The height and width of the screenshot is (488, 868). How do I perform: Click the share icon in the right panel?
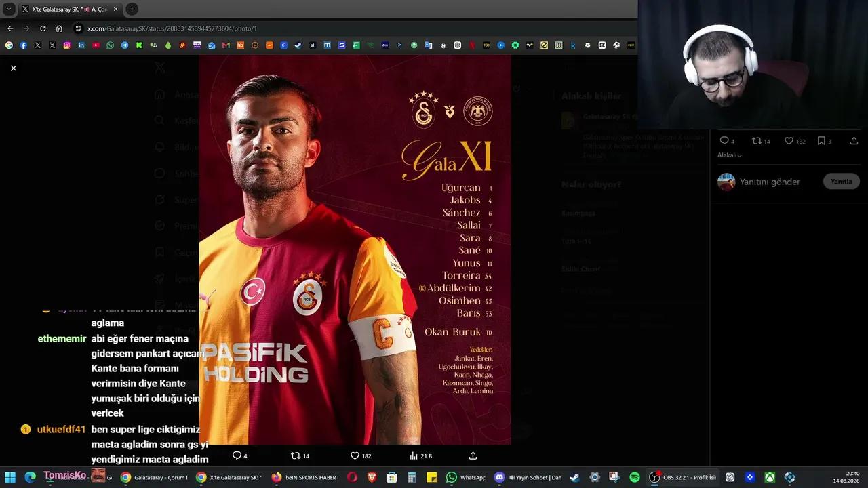[854, 141]
